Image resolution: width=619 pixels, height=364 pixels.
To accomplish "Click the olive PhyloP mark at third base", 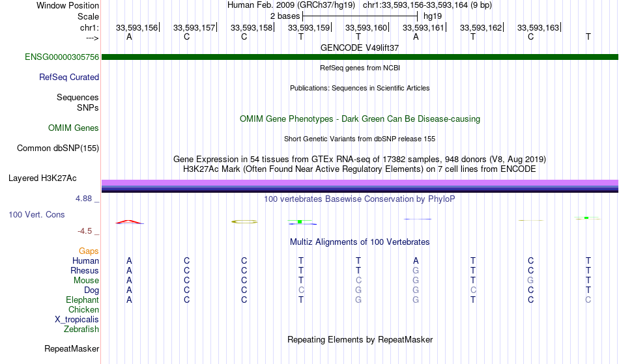I will 244,221.
